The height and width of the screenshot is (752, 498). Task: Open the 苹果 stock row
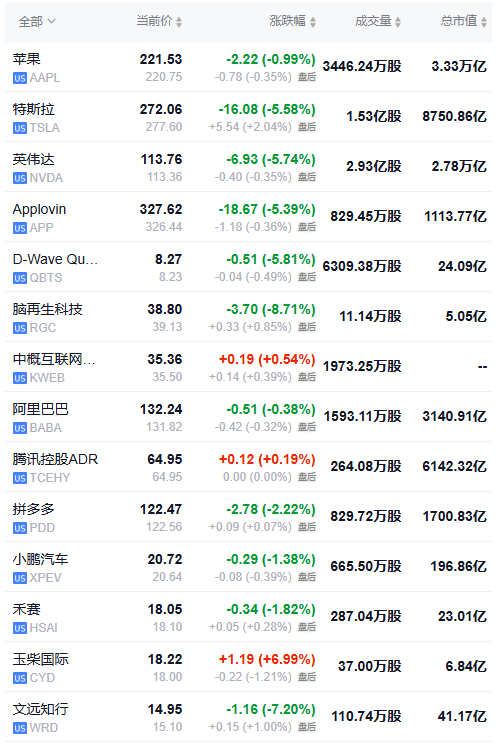click(249, 67)
